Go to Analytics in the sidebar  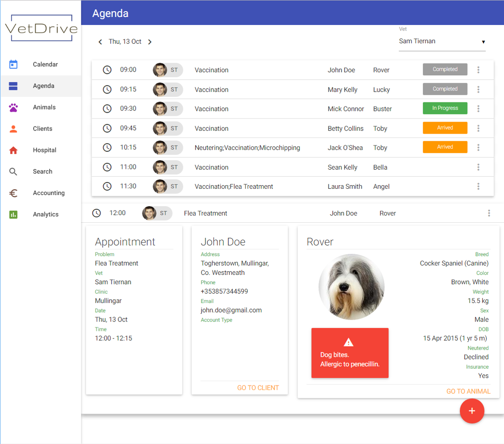(41, 215)
